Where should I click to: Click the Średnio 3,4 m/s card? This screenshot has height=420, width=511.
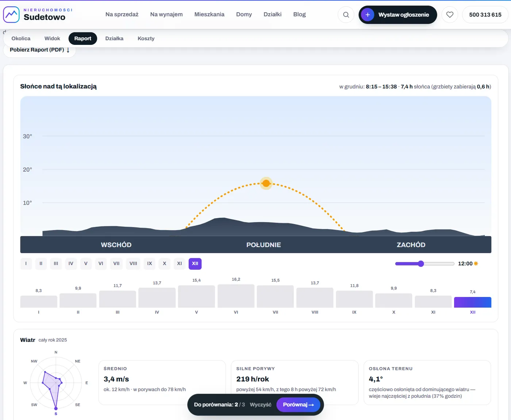(x=162, y=382)
